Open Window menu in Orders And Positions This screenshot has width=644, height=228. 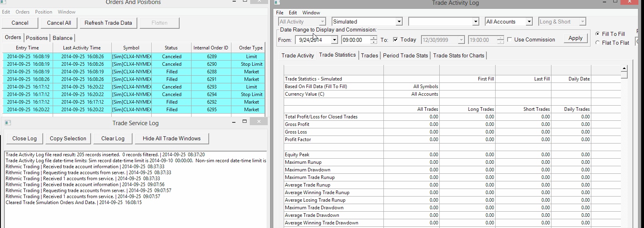click(67, 12)
